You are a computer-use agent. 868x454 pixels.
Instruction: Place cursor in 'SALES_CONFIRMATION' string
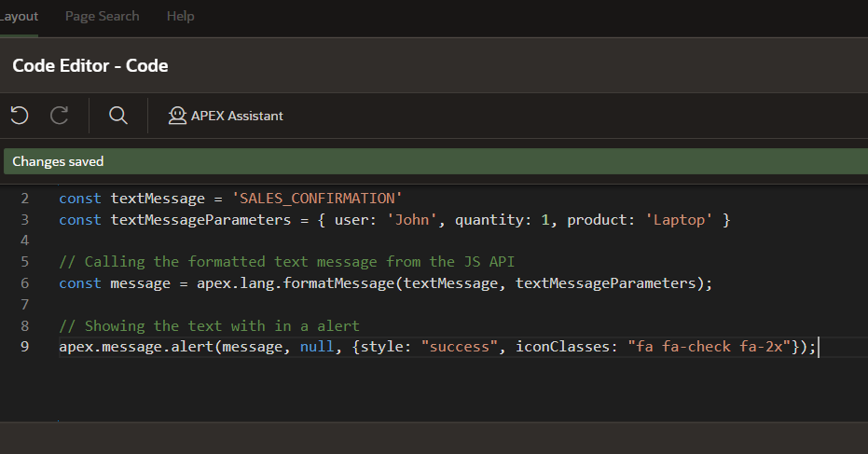click(317, 198)
